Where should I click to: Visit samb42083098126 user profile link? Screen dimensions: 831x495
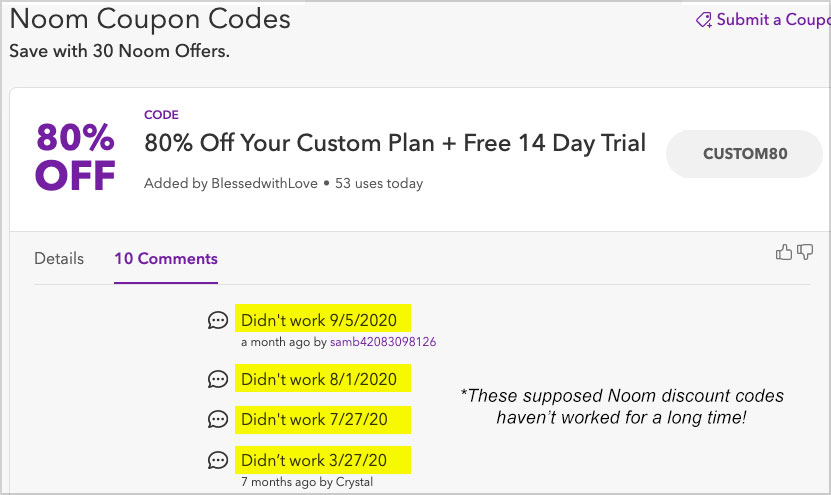point(383,342)
